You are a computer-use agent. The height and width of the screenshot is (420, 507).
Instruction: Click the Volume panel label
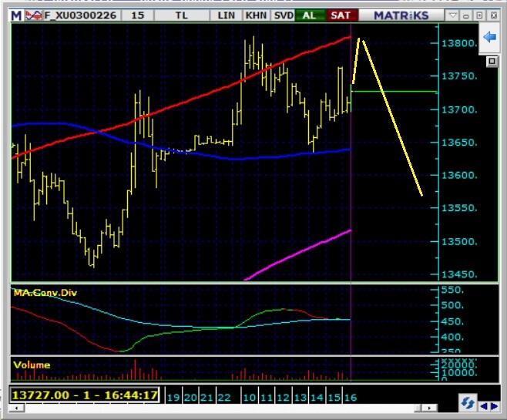pos(32,365)
